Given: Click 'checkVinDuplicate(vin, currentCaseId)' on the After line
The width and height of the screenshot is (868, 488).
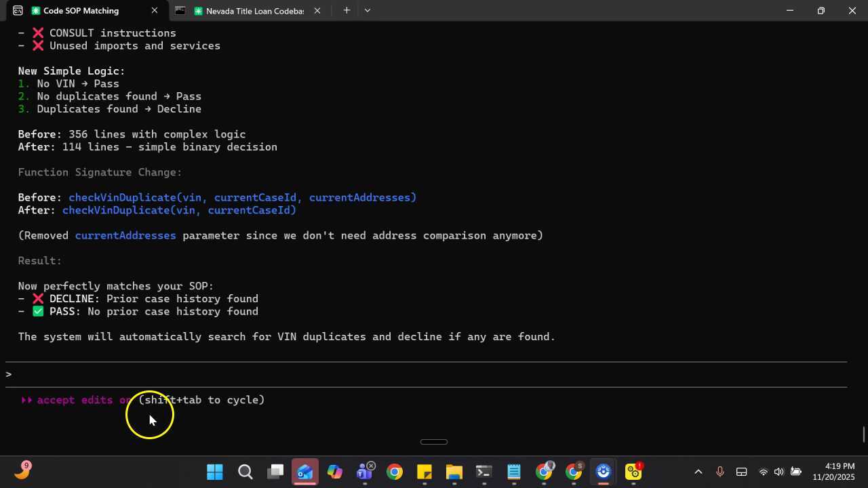Looking at the screenshot, I should [x=180, y=210].
